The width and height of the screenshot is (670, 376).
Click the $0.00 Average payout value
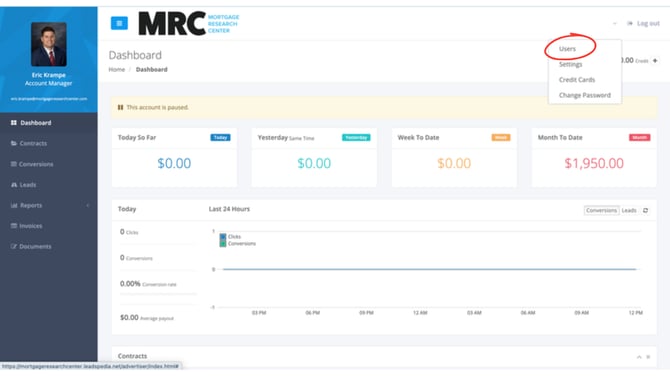[129, 317]
